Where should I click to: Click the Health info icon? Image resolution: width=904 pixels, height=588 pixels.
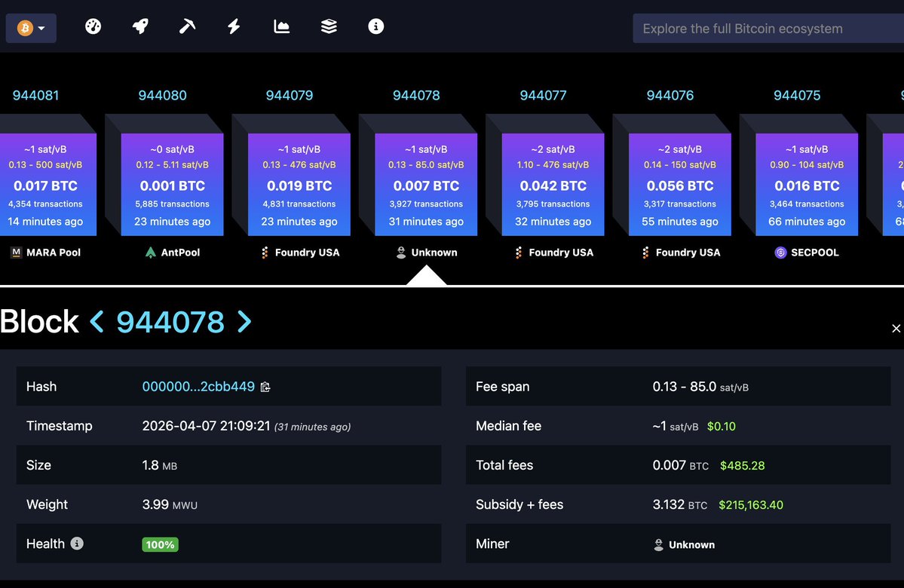pos(77,543)
